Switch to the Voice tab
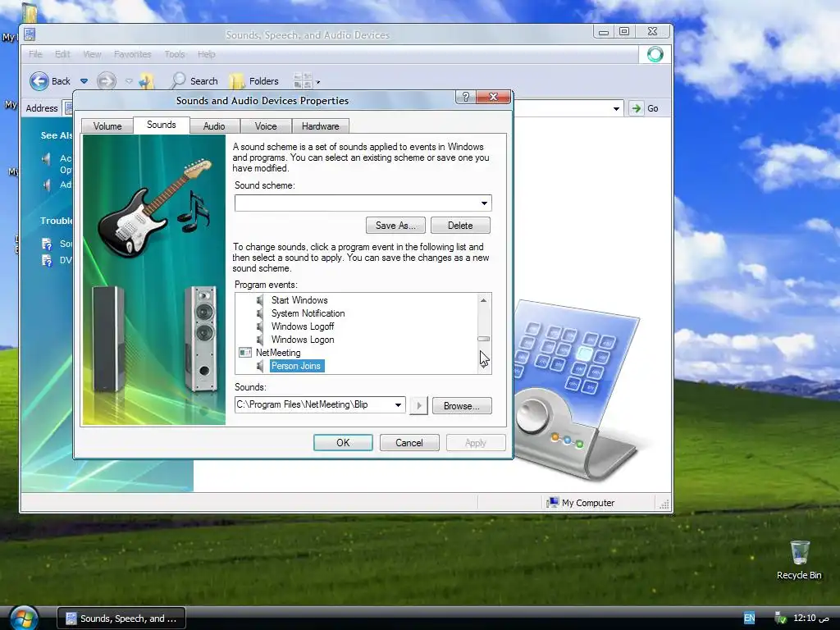Viewport: 840px width, 630px height. pyautogui.click(x=266, y=126)
